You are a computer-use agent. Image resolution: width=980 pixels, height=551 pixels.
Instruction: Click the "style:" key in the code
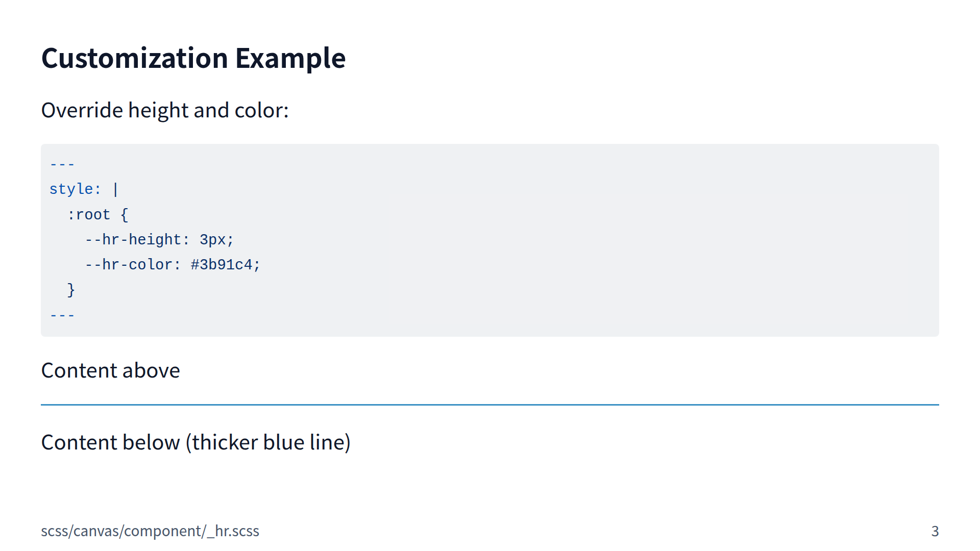coord(75,189)
